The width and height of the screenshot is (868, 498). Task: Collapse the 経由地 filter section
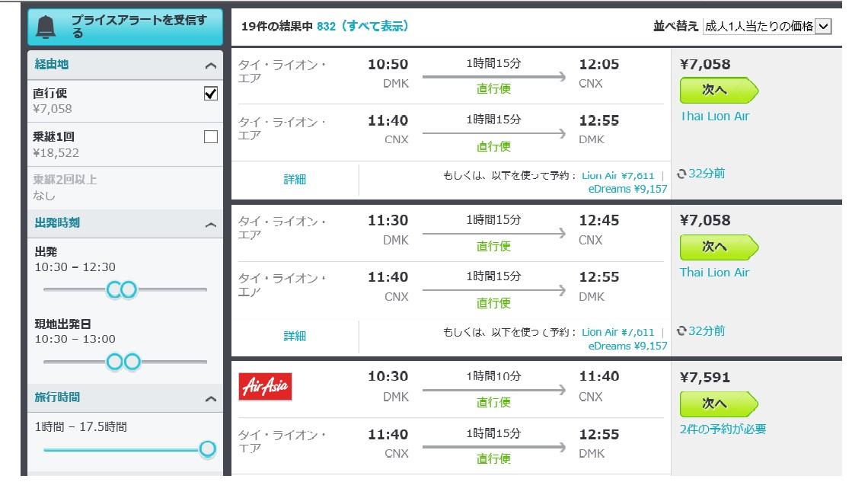(211, 66)
